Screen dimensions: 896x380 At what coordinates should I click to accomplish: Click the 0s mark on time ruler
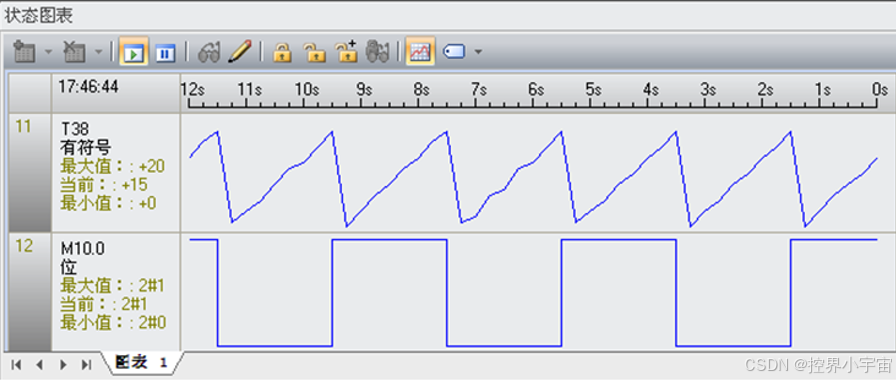(880, 90)
